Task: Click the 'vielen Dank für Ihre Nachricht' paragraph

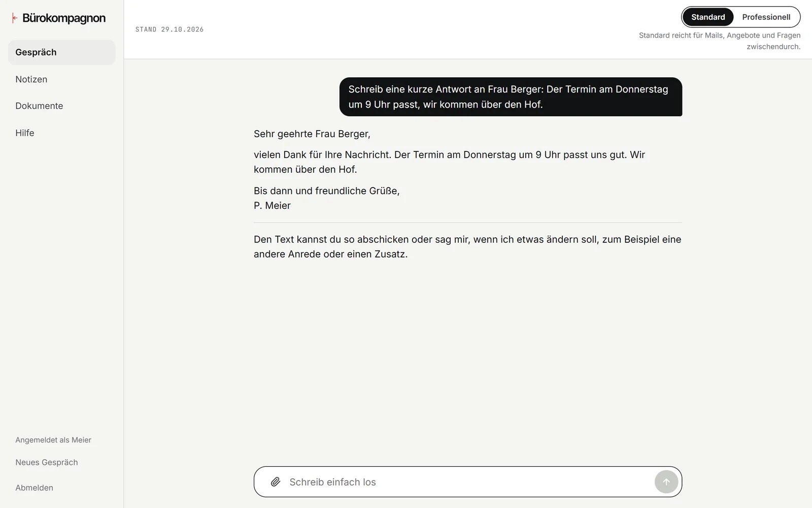Action: coord(449,162)
